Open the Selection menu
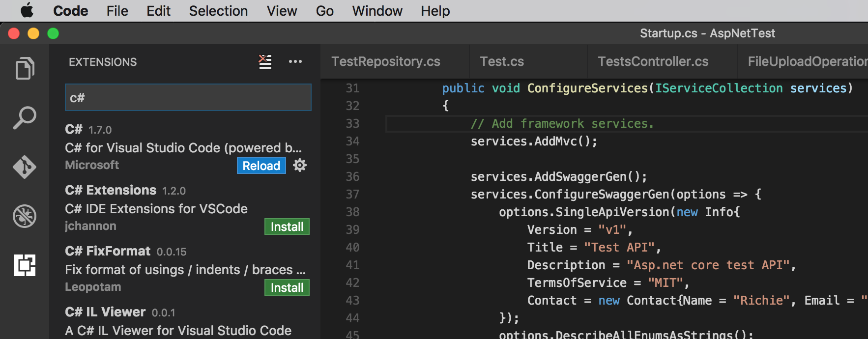Image resolution: width=868 pixels, height=339 pixels. [x=218, y=11]
